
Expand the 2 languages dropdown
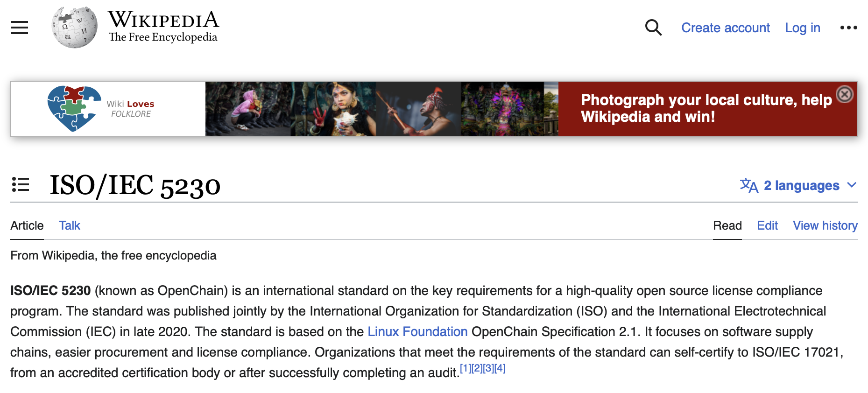[798, 185]
